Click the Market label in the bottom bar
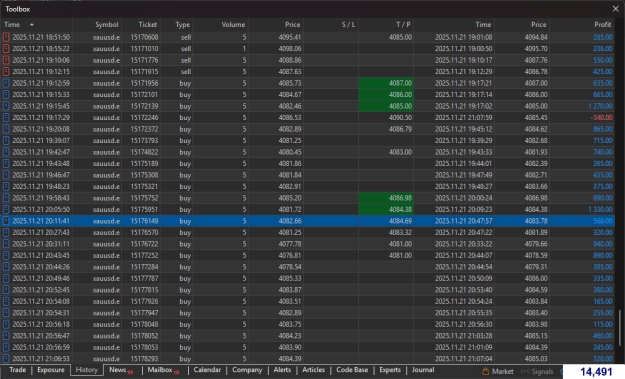 (x=503, y=371)
